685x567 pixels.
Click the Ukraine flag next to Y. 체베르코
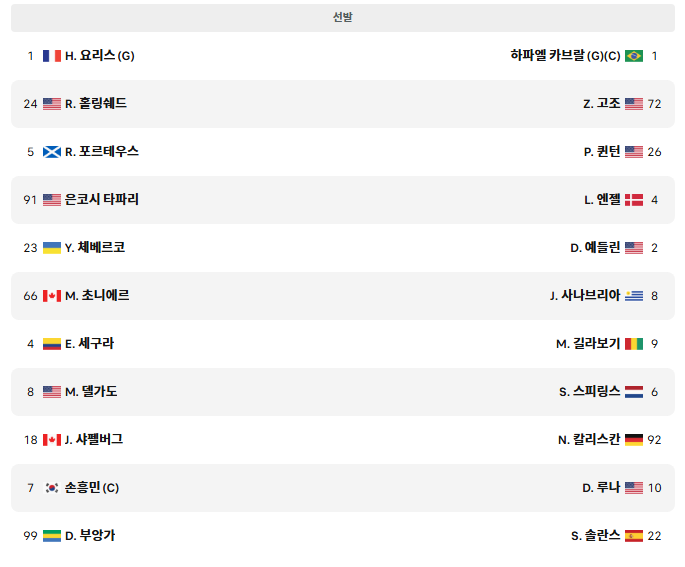pyautogui.click(x=52, y=248)
